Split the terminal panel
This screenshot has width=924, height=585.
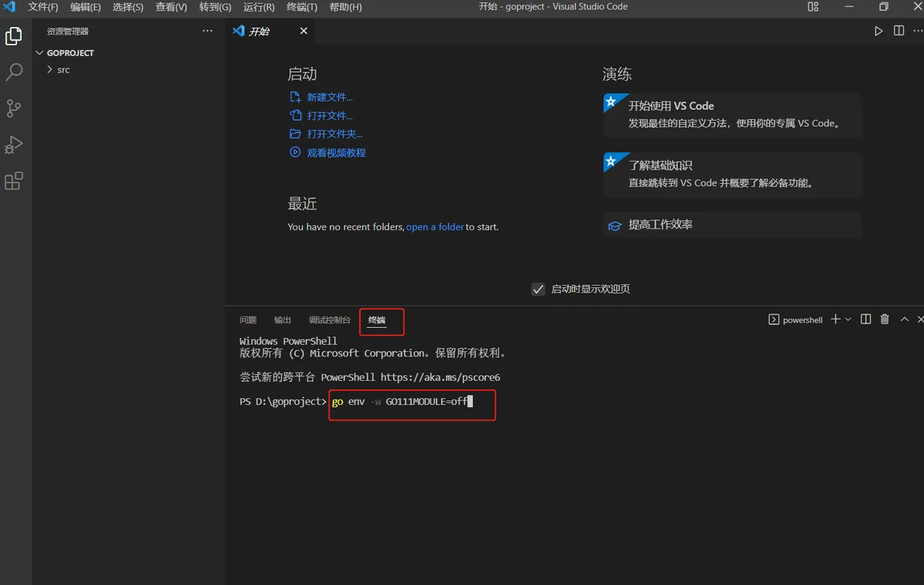[865, 319]
